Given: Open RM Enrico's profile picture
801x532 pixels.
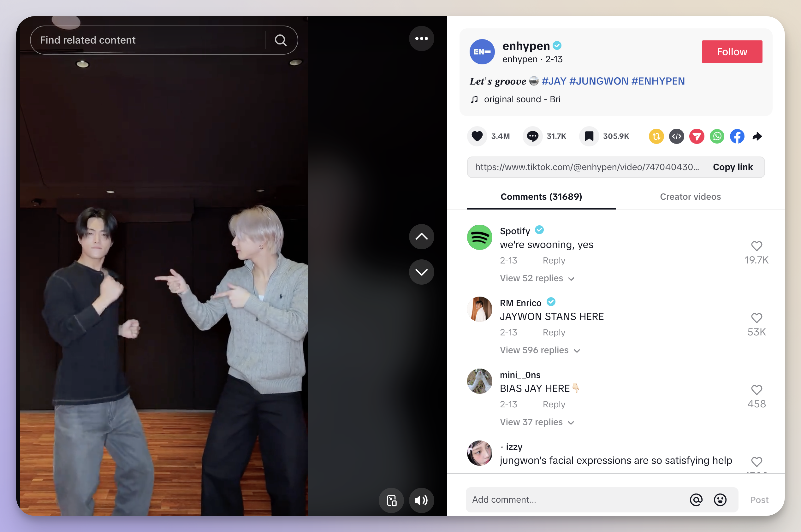Looking at the screenshot, I should pos(479,309).
